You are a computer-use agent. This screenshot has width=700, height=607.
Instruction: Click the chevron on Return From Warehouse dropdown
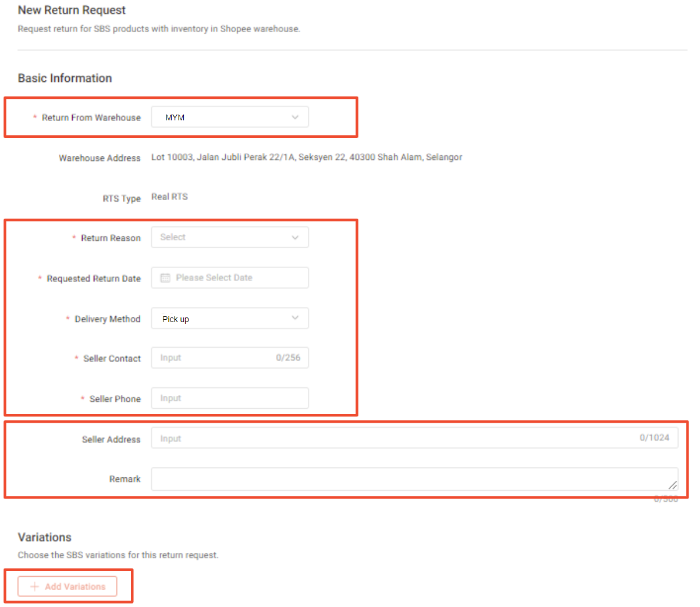click(296, 116)
